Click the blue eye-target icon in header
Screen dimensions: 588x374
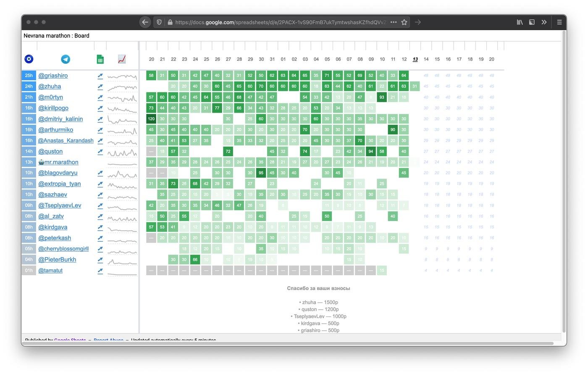[29, 59]
